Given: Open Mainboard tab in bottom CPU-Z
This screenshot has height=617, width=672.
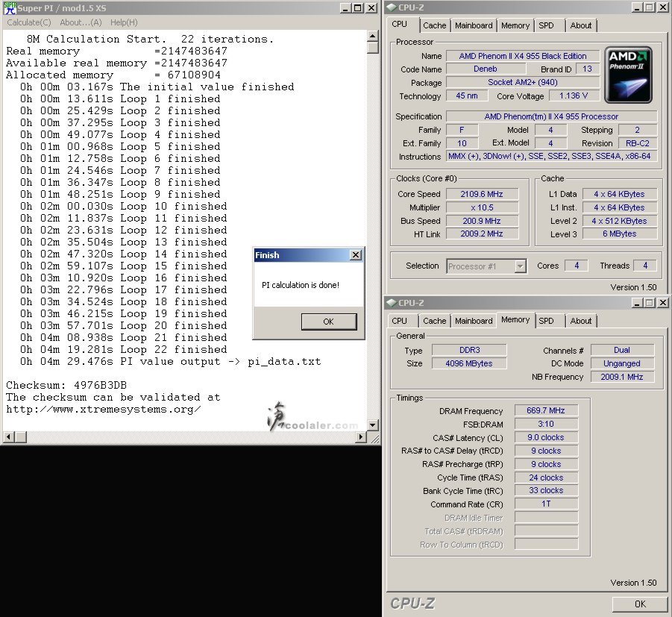Looking at the screenshot, I should click(474, 321).
